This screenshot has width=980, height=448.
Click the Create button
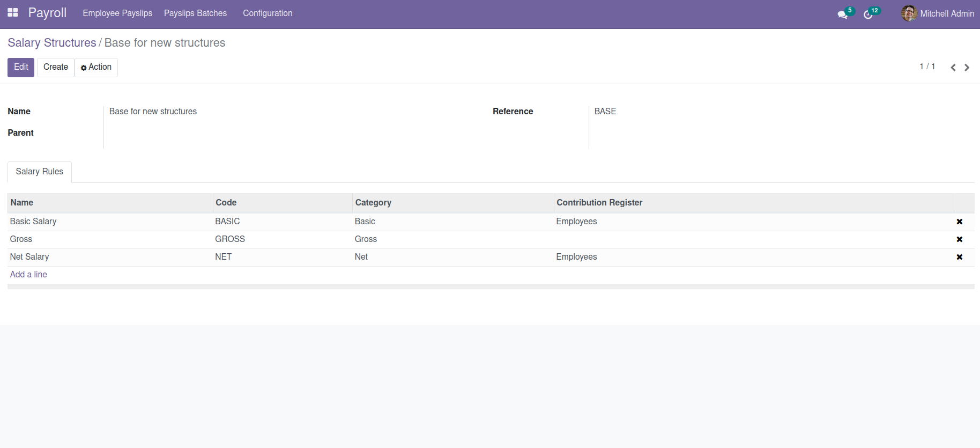click(56, 67)
